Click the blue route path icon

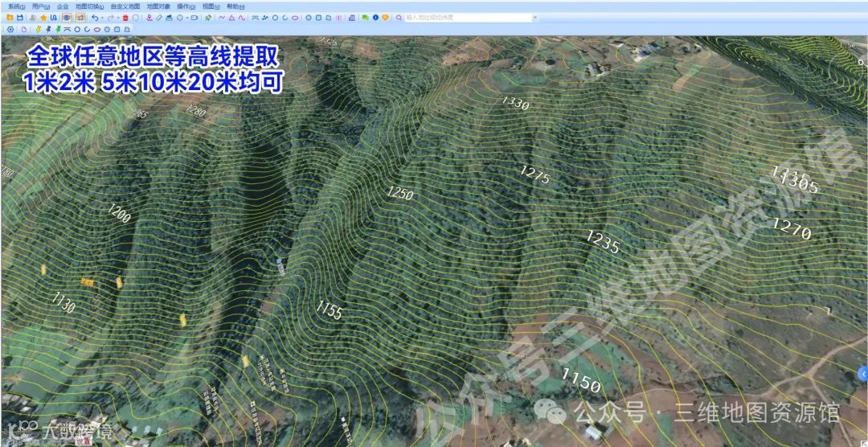(53, 18)
